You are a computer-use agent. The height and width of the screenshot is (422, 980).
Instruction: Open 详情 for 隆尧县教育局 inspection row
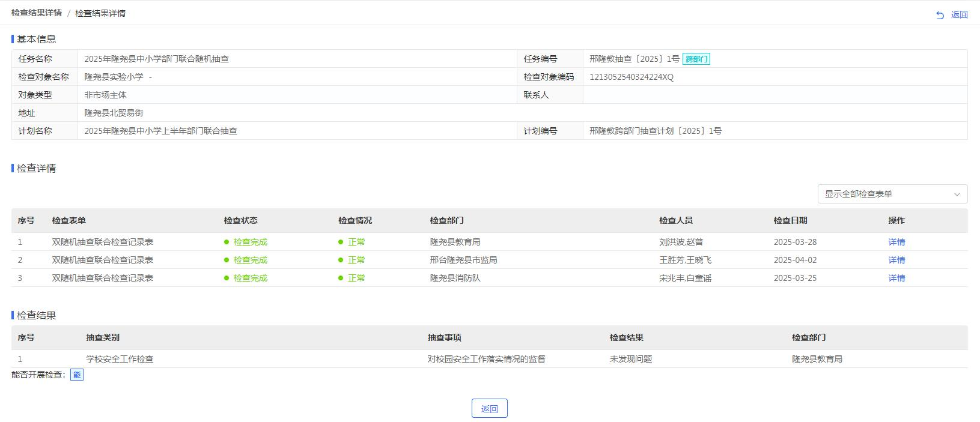click(896, 242)
